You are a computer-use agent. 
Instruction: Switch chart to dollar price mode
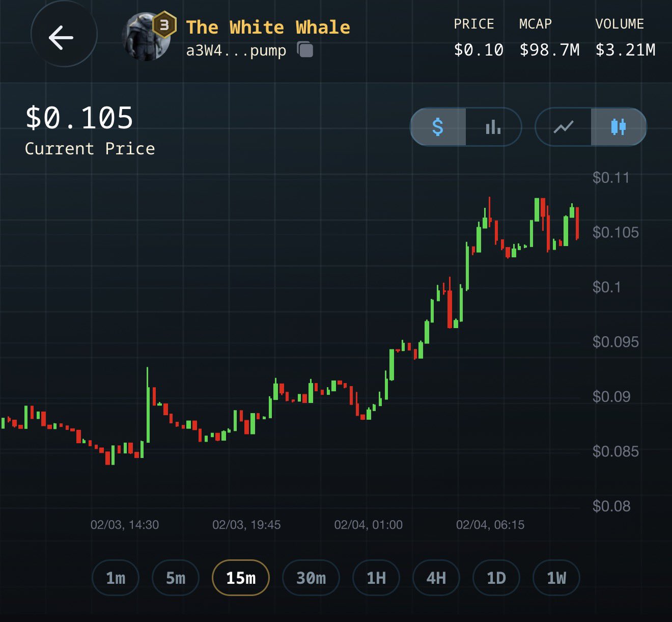tap(438, 127)
